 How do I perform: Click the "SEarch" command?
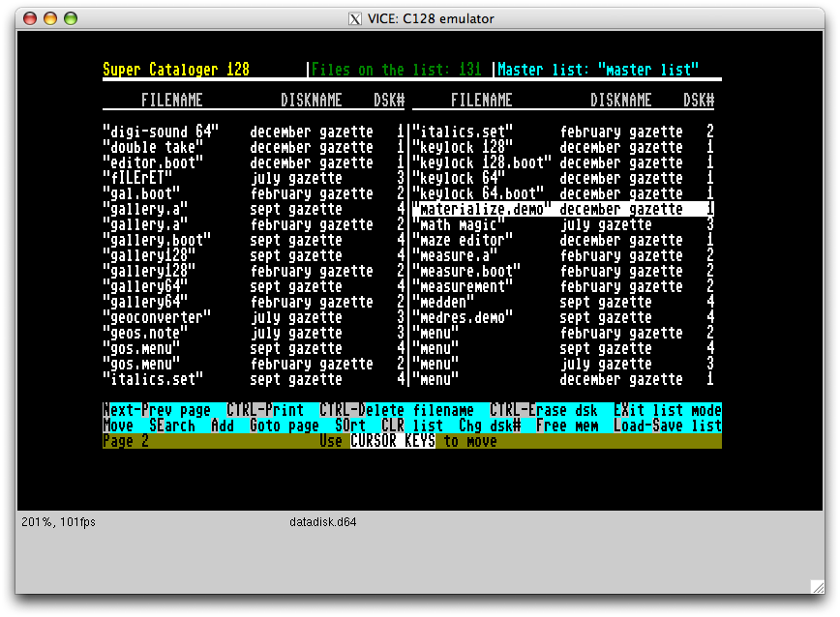pos(172,426)
